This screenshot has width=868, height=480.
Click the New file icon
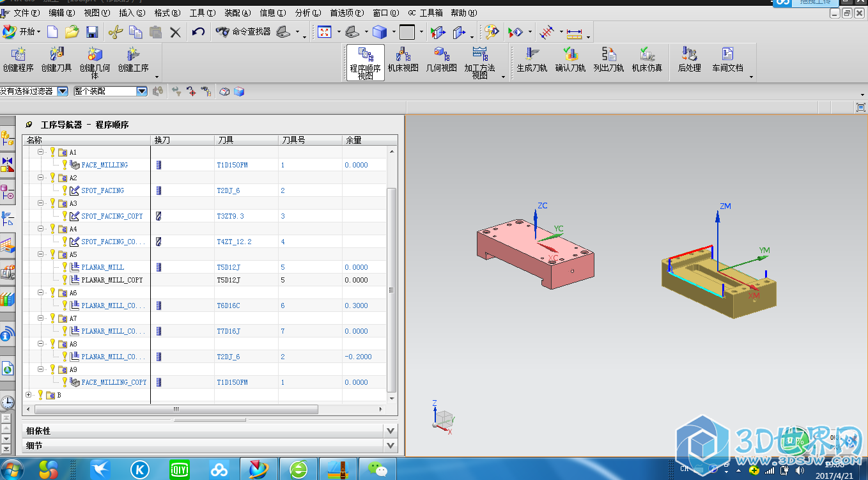pos(52,31)
